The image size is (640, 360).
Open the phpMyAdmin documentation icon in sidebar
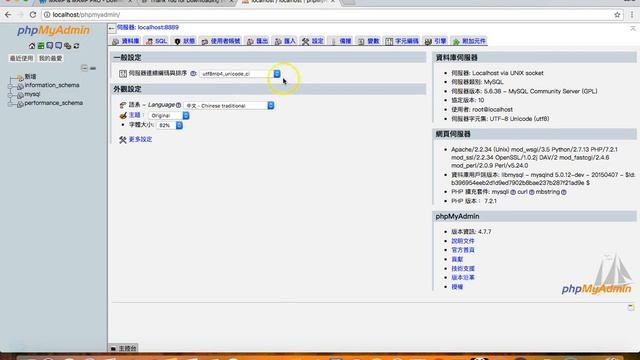tap(50, 46)
